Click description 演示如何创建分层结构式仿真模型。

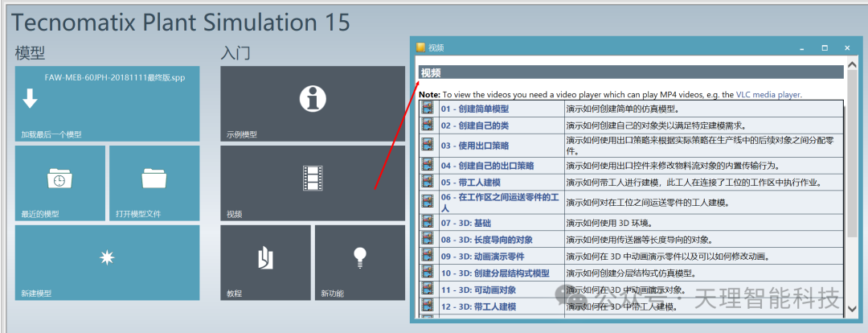[x=631, y=273]
